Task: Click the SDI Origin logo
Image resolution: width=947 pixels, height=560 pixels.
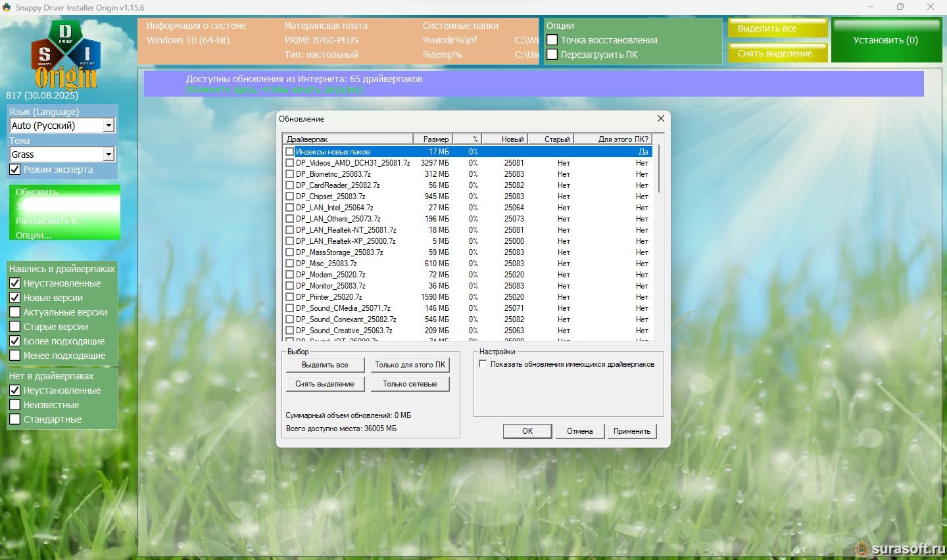Action: click(65, 55)
